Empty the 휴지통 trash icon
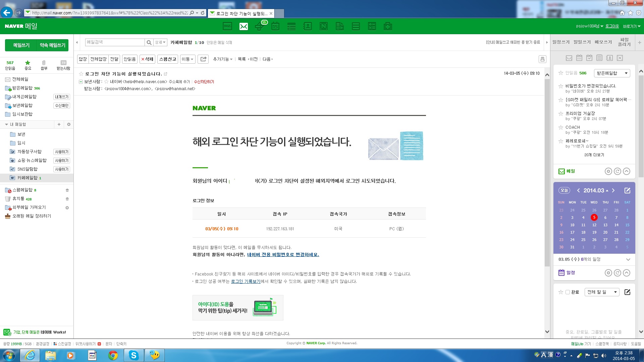Viewport: 644px width, 362px height. point(67,199)
